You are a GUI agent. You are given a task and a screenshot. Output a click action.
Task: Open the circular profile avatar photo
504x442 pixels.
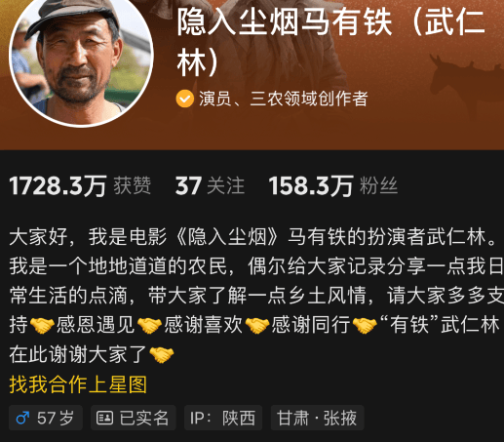click(x=81, y=56)
